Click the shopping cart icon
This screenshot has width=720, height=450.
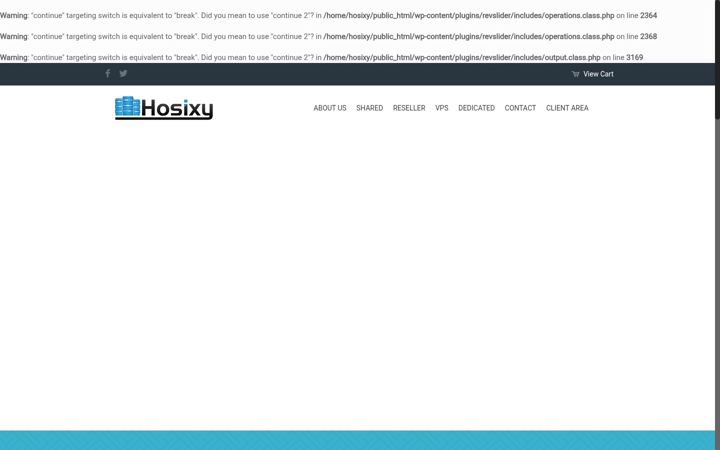click(x=575, y=74)
